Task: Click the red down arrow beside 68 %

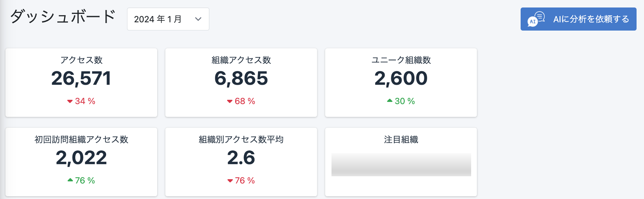Action: point(230,102)
